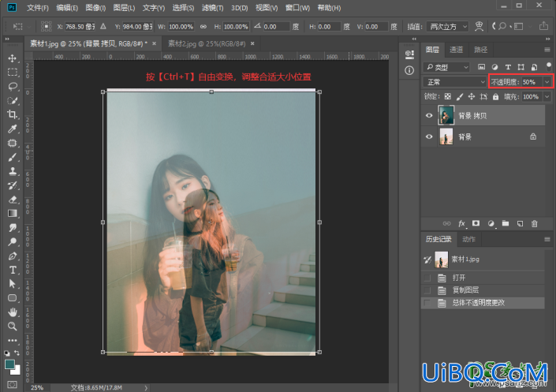Switch to the 通道 tab
The height and width of the screenshot is (392, 556).
tap(457, 50)
